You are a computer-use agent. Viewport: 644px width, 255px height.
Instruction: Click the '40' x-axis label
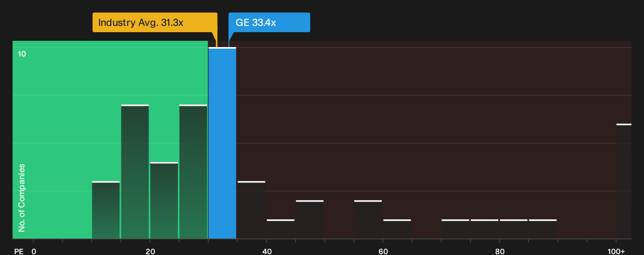click(267, 251)
